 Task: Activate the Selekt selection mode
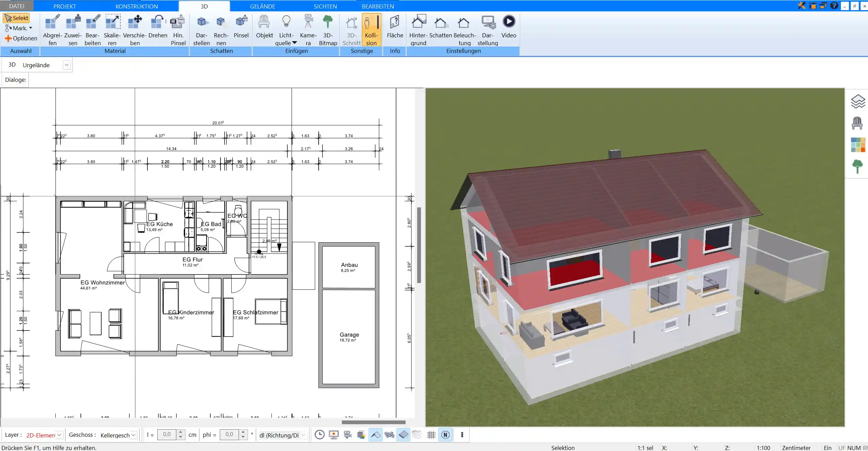(16, 18)
